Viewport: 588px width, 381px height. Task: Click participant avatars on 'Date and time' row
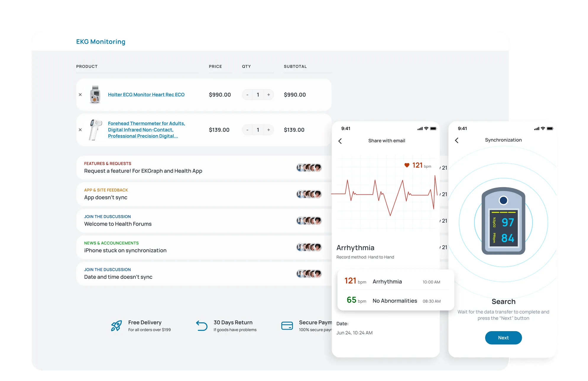click(309, 274)
